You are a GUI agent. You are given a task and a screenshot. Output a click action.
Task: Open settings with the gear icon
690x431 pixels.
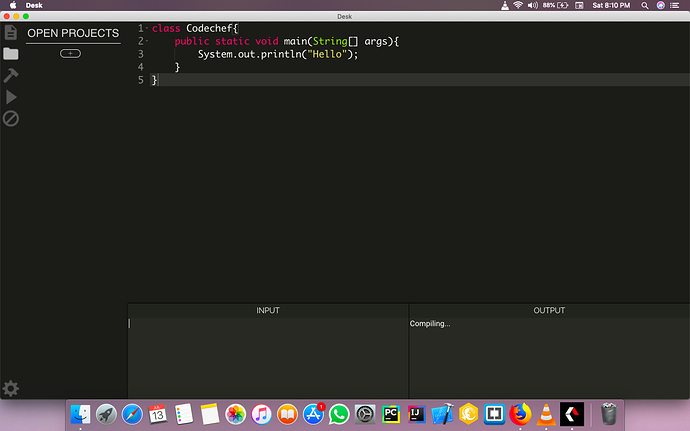[11, 388]
